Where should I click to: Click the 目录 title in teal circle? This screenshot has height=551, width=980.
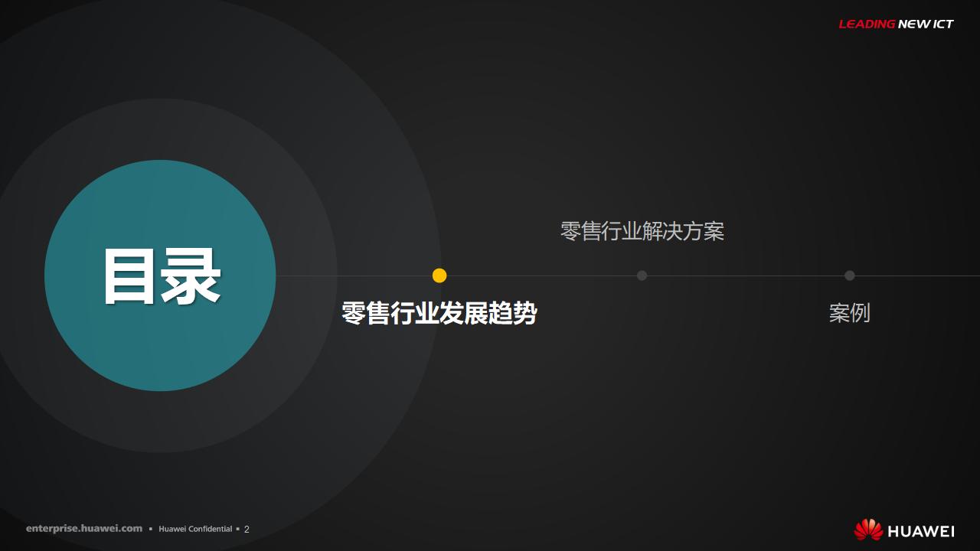coord(162,275)
